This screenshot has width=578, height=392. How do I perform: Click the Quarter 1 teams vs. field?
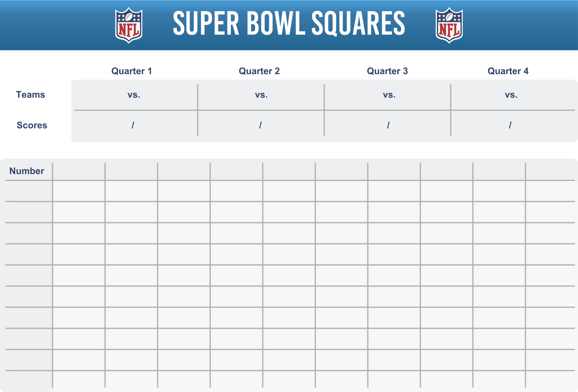[135, 95]
